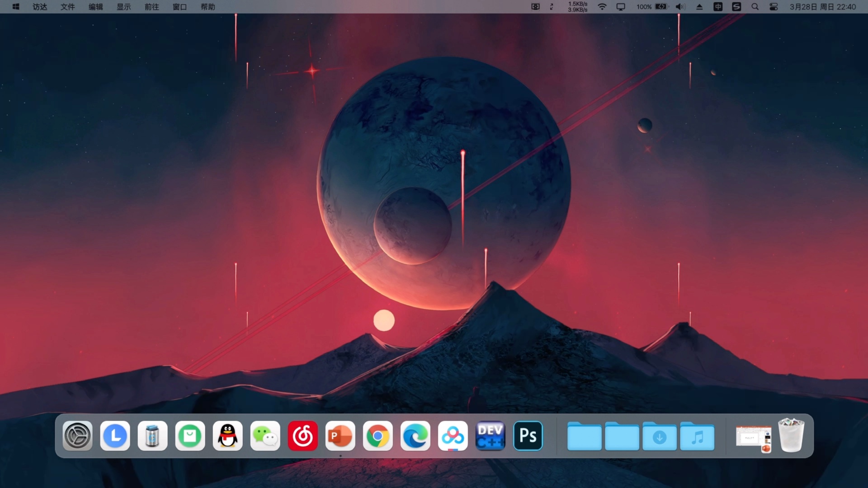Click the volume speaker icon
This screenshot has width=868, height=488.
pos(680,7)
